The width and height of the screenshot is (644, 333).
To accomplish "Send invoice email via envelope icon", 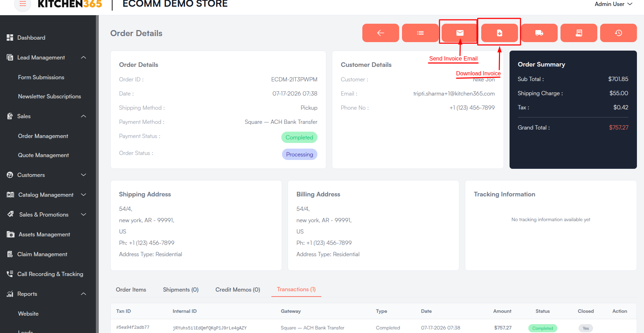I will (x=460, y=33).
